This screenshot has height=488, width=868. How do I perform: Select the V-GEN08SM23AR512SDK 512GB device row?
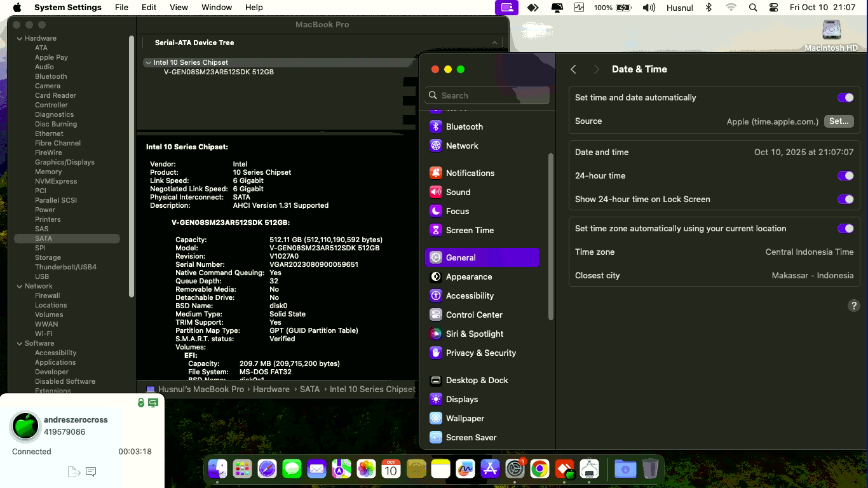point(219,72)
